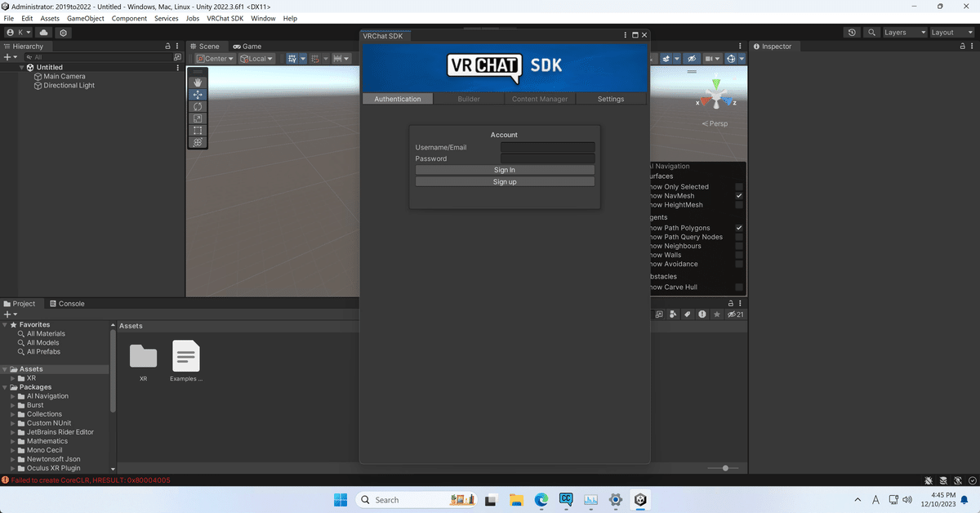Image resolution: width=980 pixels, height=513 pixels.
Task: Open the Builder tab in VRChat SDK
Action: point(469,98)
